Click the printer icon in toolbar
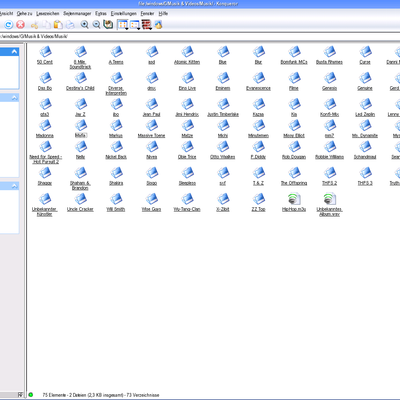 coord(70,25)
